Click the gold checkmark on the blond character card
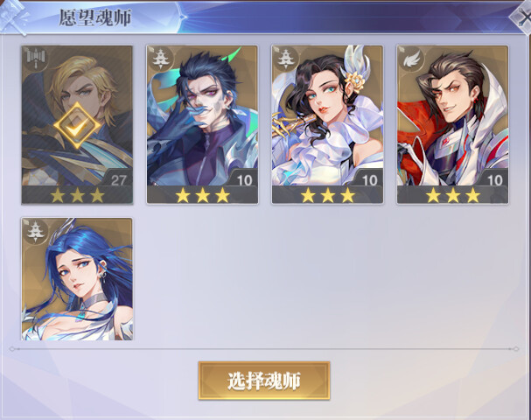Viewport: 531px width, 420px height. (77, 125)
